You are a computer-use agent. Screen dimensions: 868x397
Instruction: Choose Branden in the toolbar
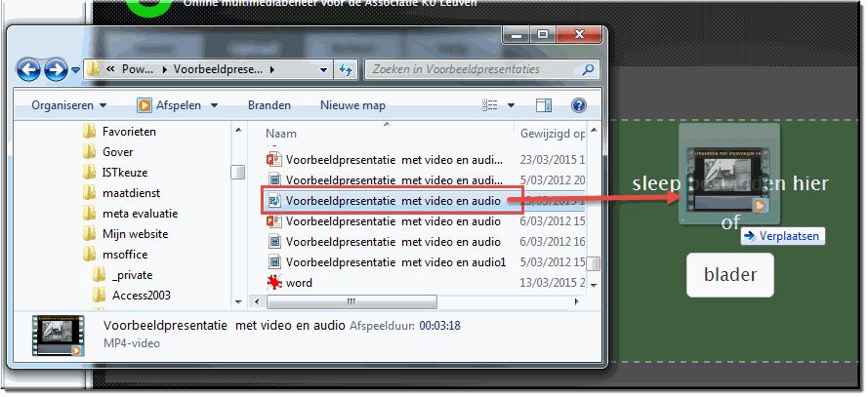click(269, 105)
